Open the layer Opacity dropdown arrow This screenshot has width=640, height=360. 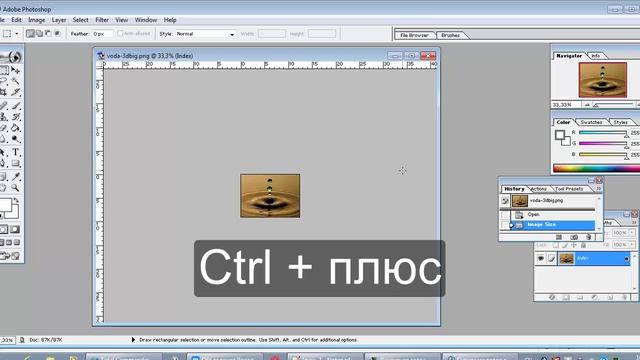pos(632,232)
